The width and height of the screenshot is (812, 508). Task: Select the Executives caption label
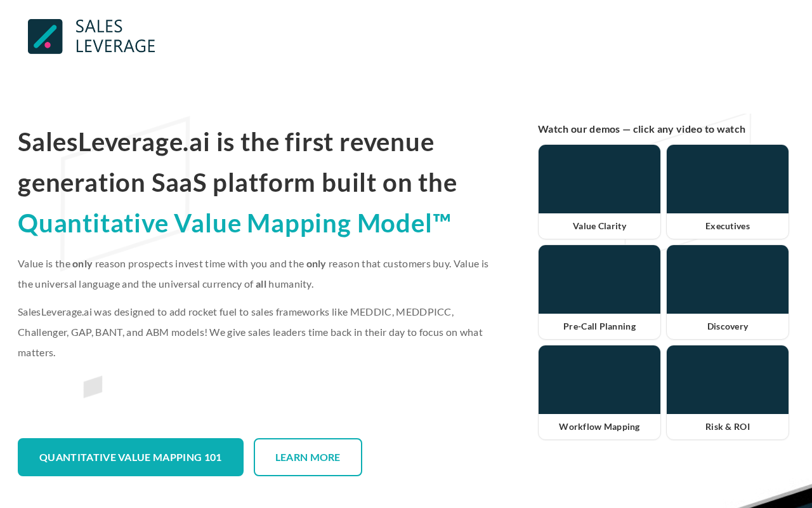(728, 226)
